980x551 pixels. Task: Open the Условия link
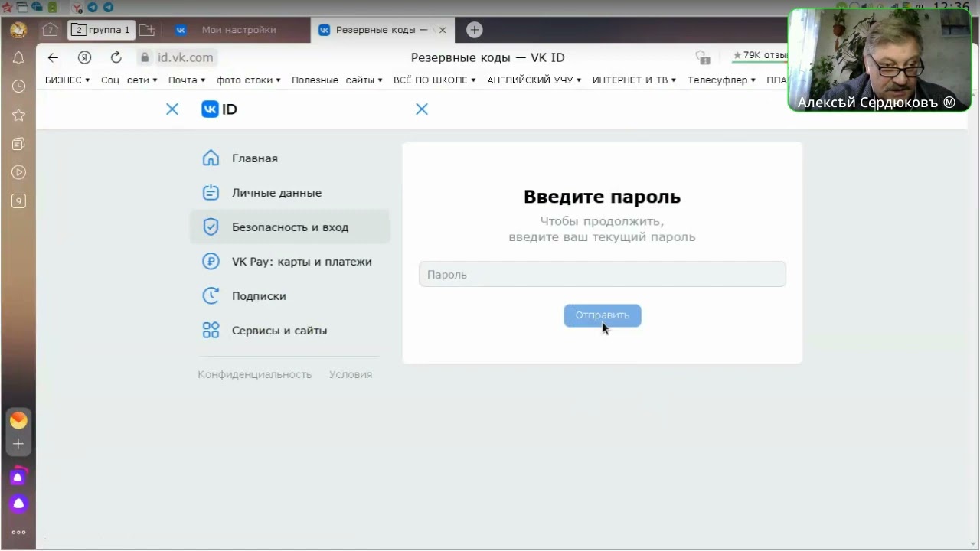pyautogui.click(x=351, y=374)
